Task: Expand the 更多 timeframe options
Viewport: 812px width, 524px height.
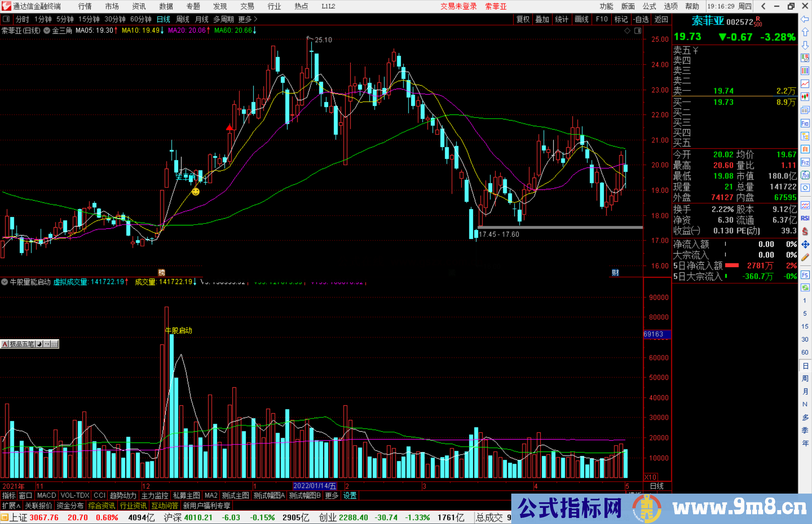Action: click(x=248, y=19)
